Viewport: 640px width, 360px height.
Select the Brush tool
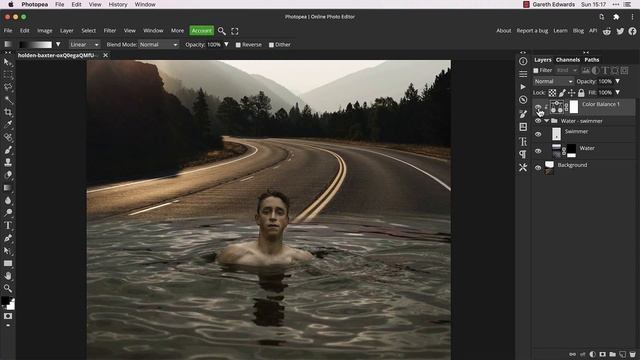7,150
